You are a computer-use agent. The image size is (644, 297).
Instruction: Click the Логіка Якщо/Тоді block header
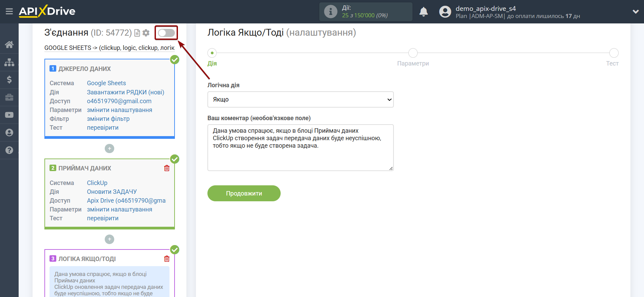click(87, 259)
